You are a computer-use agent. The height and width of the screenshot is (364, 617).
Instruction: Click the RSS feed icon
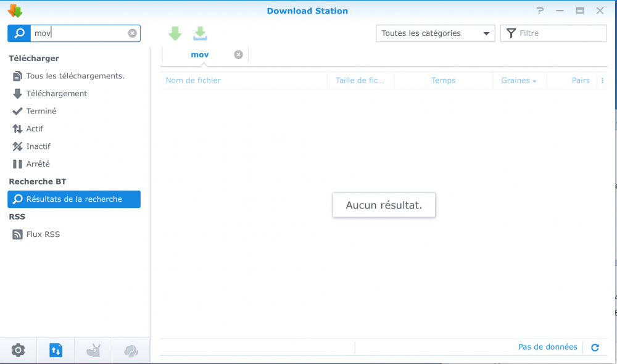(x=17, y=234)
